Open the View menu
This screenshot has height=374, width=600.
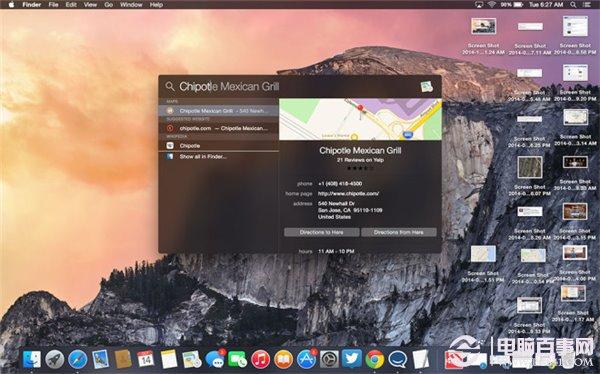90,5
